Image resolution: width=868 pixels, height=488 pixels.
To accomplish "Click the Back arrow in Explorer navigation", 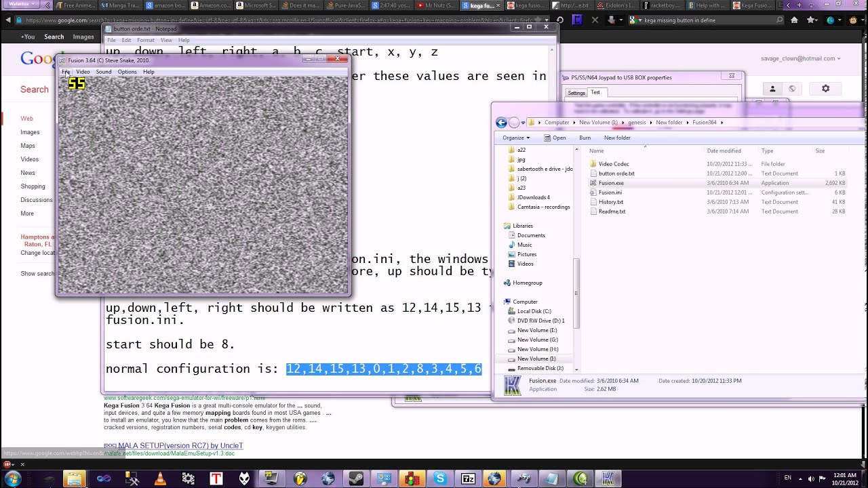I will click(501, 123).
